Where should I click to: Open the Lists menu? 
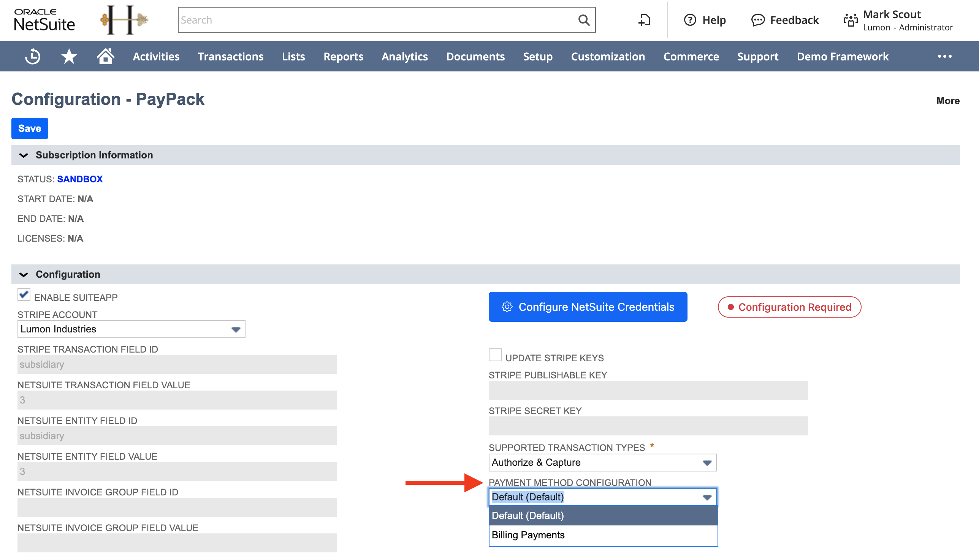coord(293,57)
